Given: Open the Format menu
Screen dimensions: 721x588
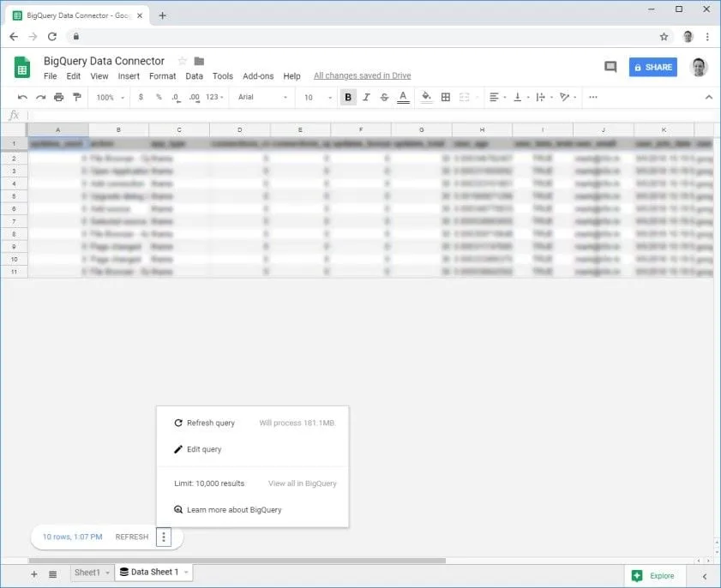Looking at the screenshot, I should 162,75.
